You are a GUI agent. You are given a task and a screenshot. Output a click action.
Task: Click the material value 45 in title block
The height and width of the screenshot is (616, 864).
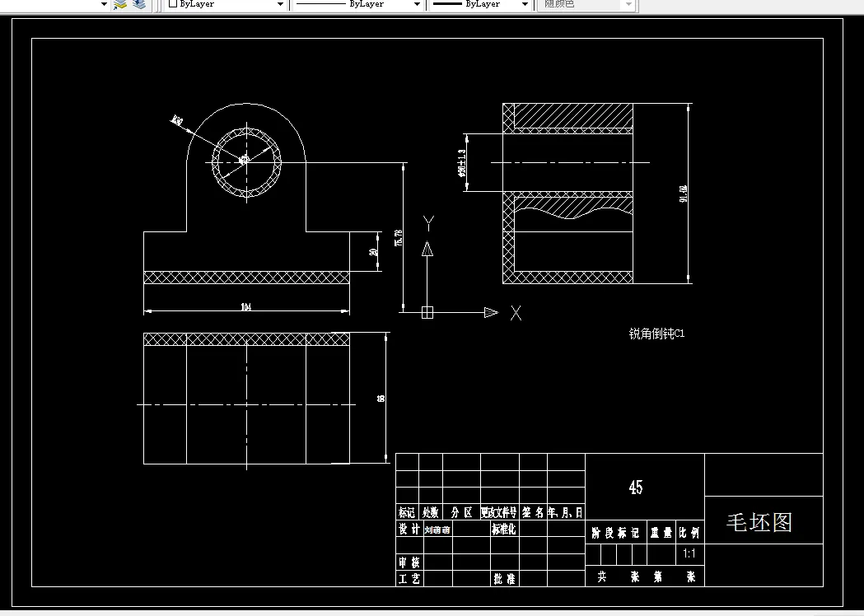(x=635, y=487)
